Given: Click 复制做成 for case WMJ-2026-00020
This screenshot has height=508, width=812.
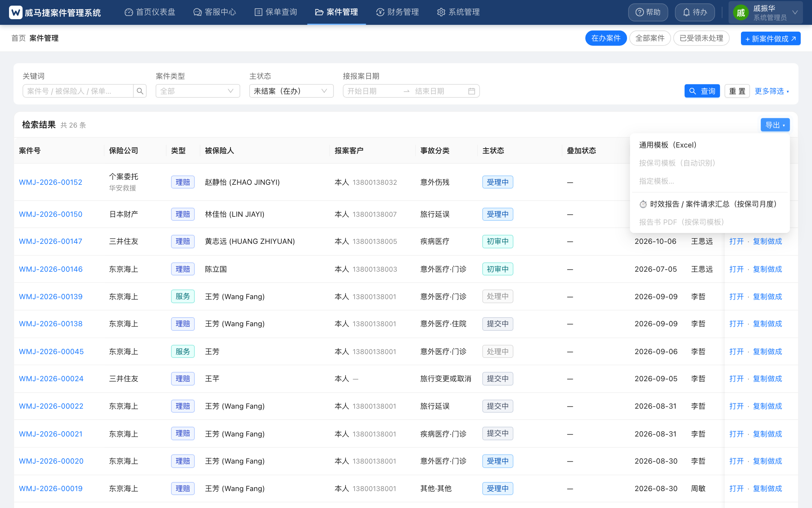Looking at the screenshot, I should pos(767,461).
